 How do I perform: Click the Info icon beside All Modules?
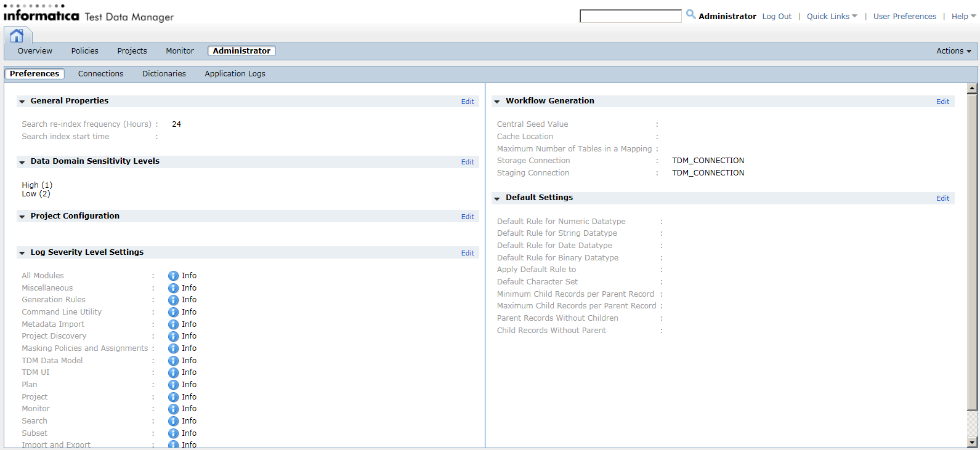173,276
